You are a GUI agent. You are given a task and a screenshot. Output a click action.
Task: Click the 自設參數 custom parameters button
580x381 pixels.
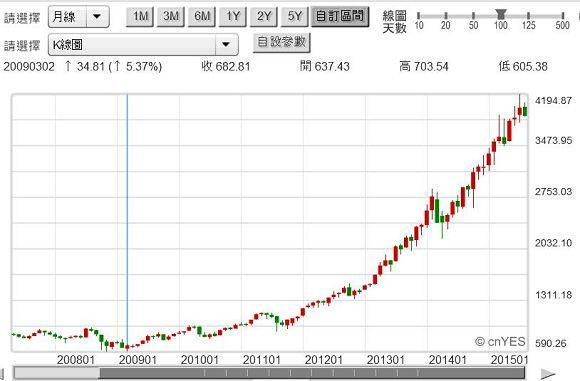[x=282, y=43]
